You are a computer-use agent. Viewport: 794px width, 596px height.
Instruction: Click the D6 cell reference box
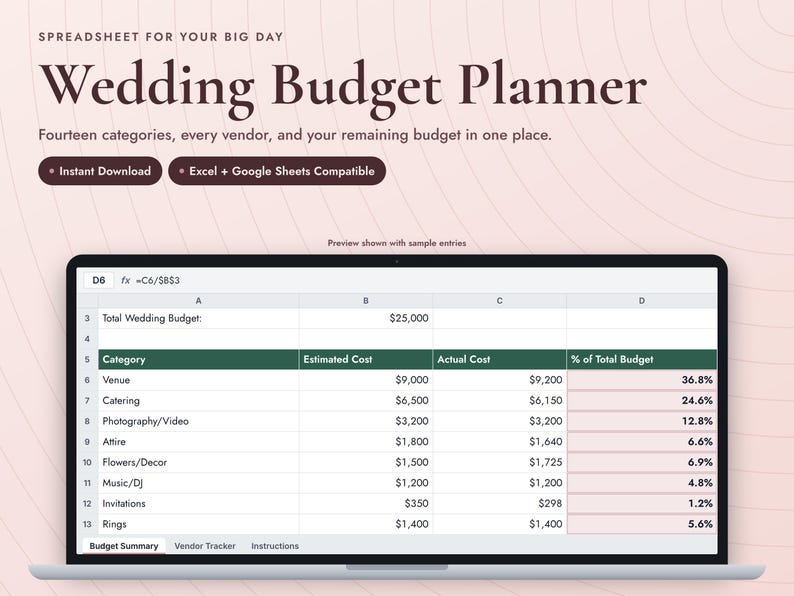[99, 280]
